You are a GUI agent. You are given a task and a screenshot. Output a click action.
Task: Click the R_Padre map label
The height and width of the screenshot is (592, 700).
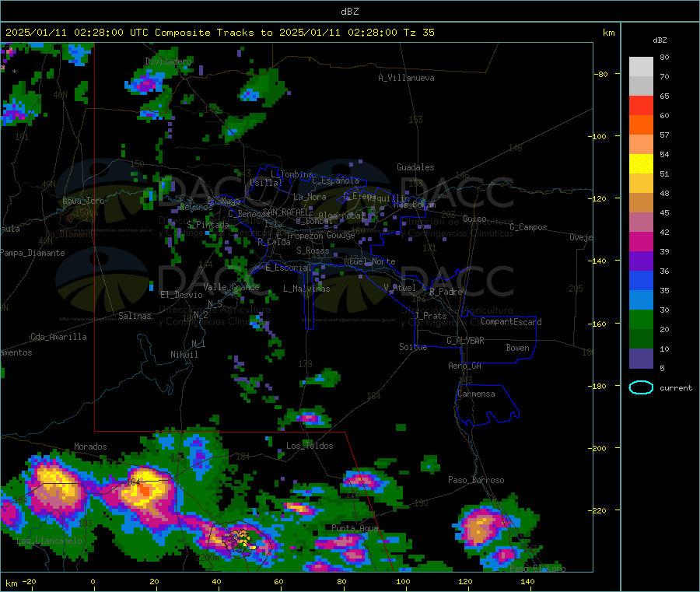[446, 292]
